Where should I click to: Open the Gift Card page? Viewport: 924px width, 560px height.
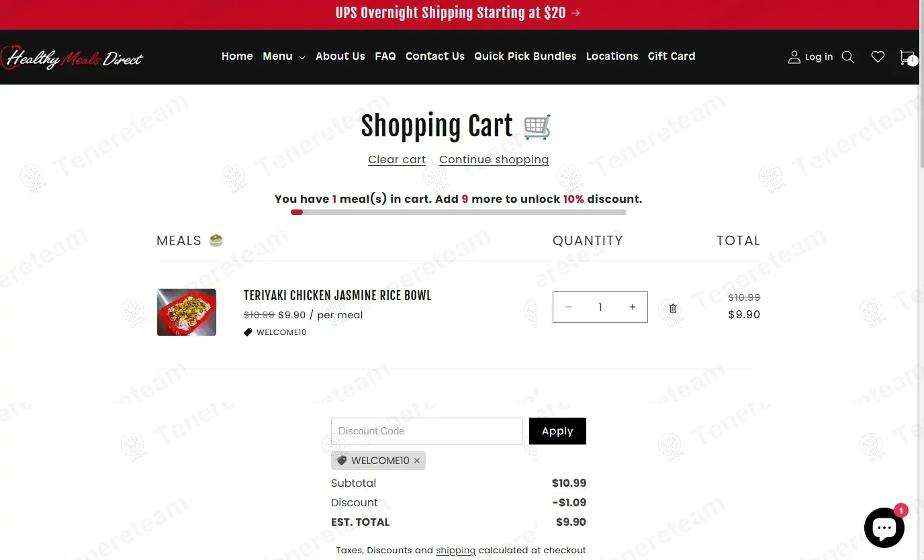coord(672,56)
